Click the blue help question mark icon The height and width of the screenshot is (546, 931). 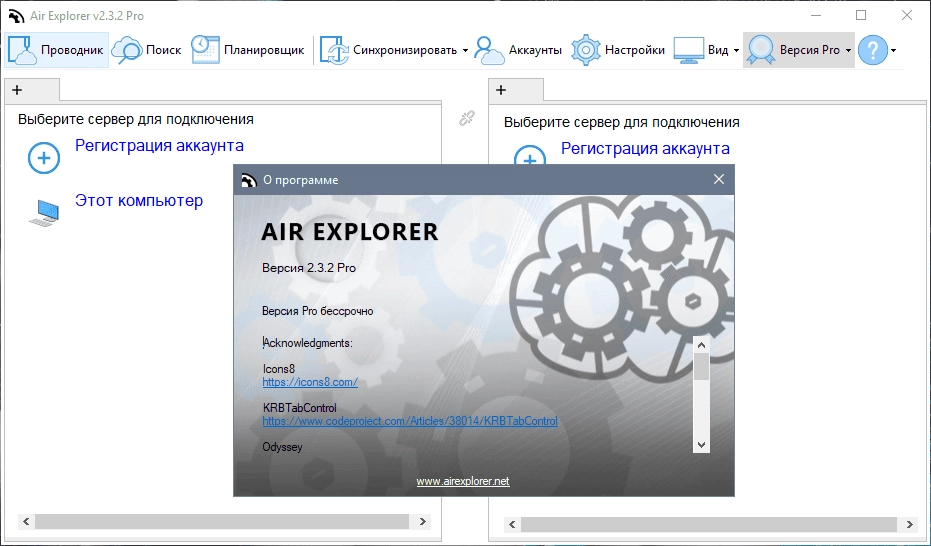(x=873, y=50)
